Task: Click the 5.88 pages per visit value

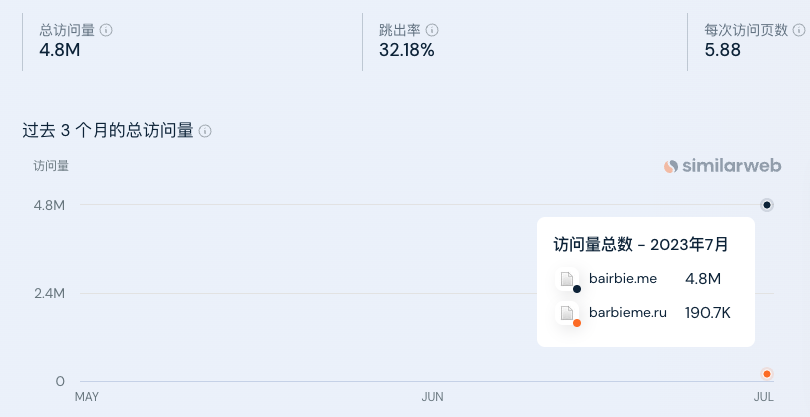Action: coord(723,50)
